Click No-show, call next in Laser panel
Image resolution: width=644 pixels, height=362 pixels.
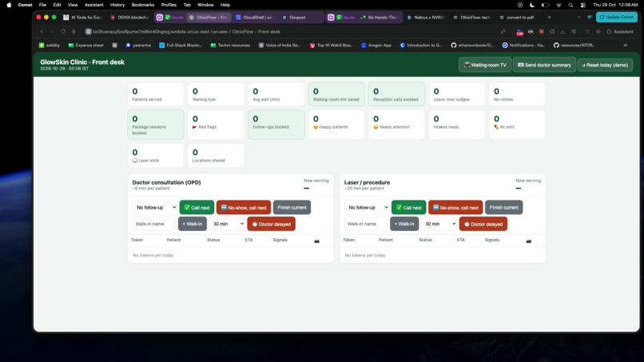(455, 208)
